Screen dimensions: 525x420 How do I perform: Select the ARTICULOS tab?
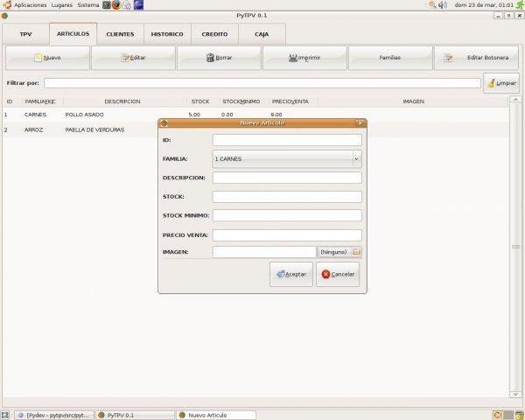(73, 34)
